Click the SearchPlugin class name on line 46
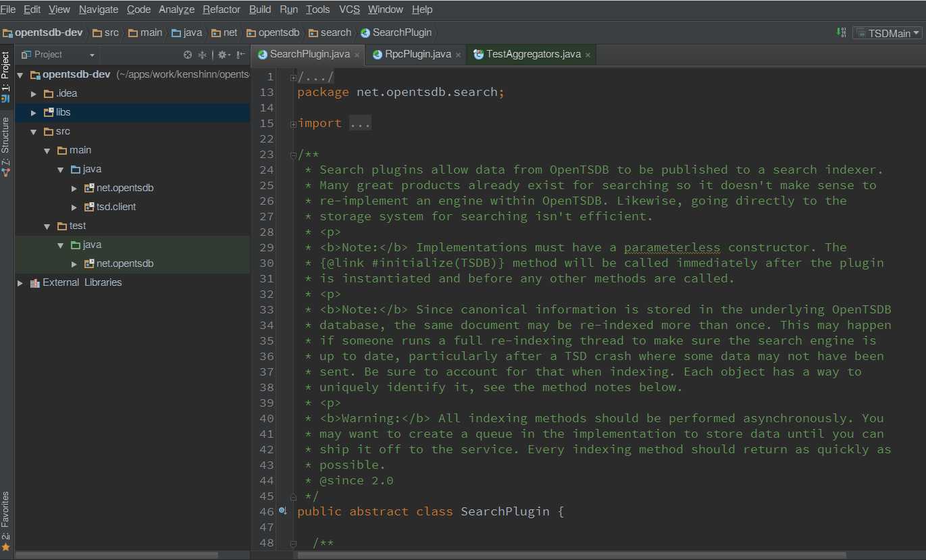 (505, 511)
